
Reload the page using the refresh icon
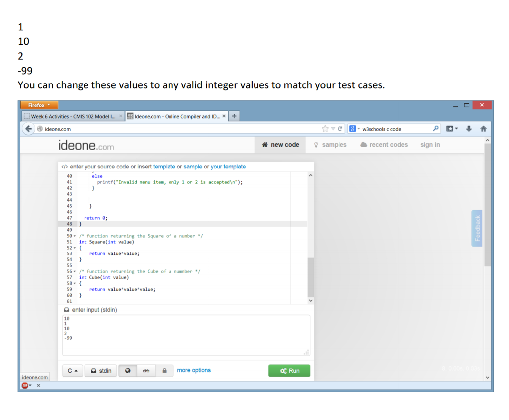[340, 129]
